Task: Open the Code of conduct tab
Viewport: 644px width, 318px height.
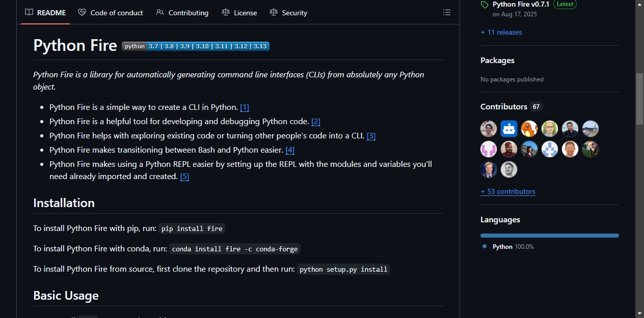Action: (111, 12)
